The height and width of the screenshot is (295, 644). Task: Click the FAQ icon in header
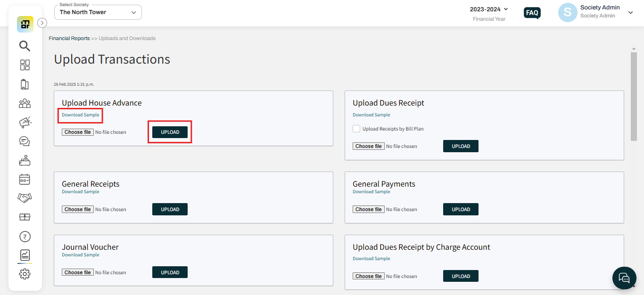point(532,13)
